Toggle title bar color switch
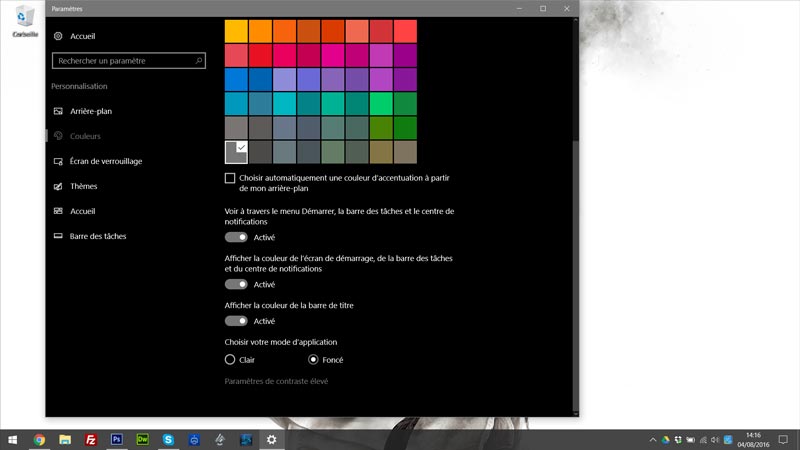This screenshot has width=800, height=450. coord(236,321)
